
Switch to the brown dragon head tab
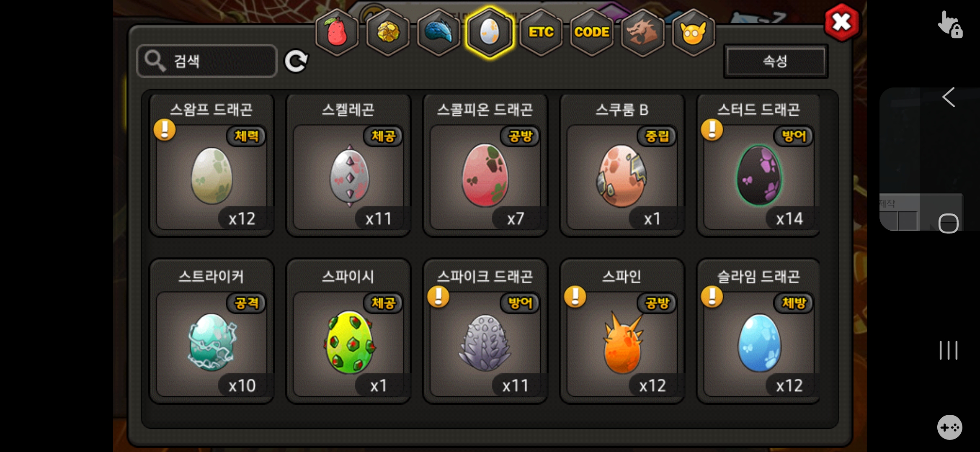click(642, 32)
